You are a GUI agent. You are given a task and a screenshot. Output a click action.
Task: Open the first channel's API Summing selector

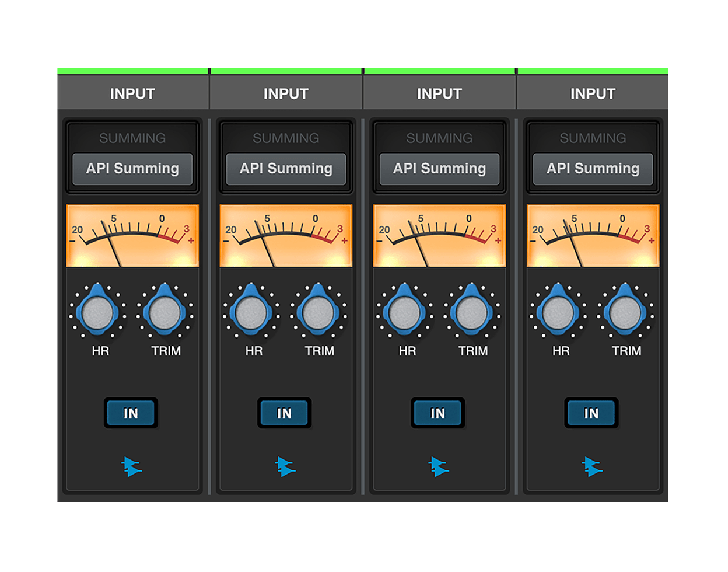(132, 169)
